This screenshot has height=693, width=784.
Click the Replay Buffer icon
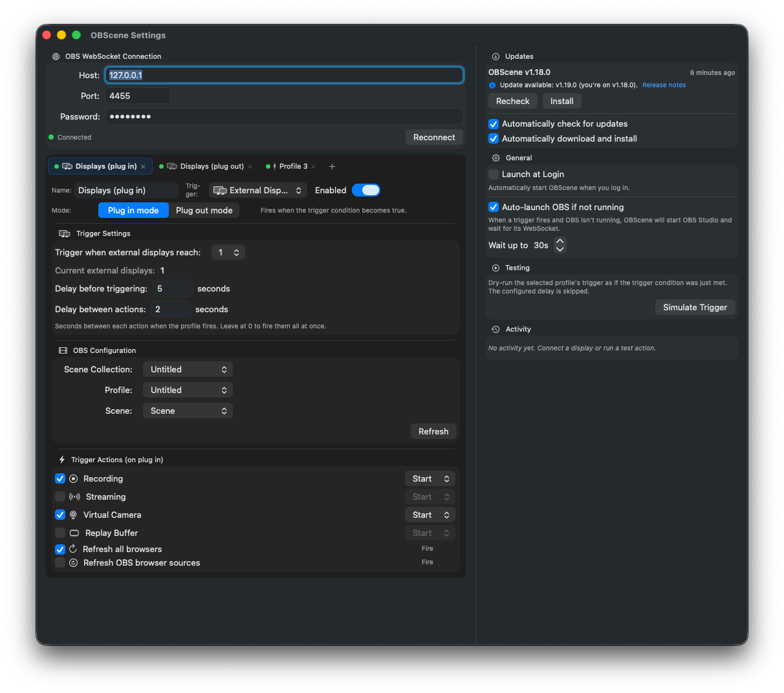click(73, 533)
